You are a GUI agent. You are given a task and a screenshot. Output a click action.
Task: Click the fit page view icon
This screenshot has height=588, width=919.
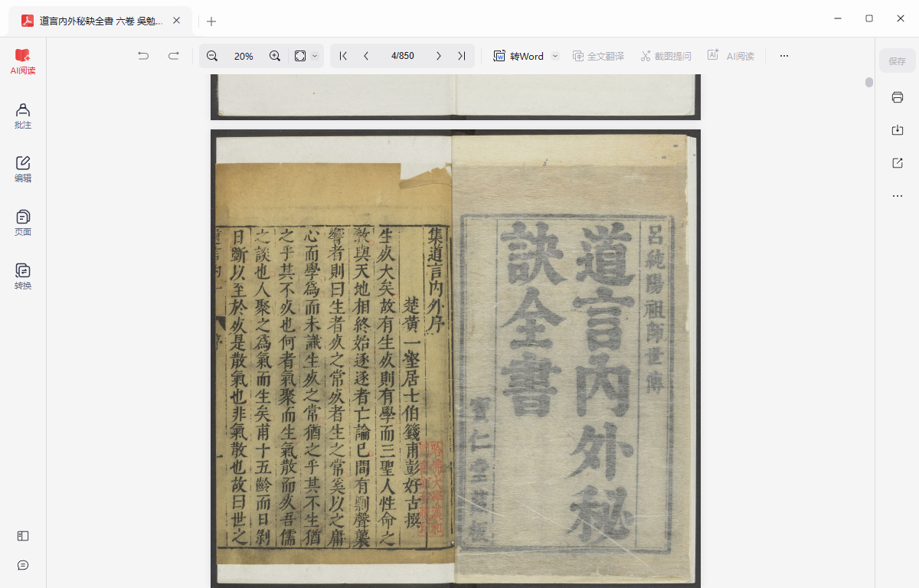point(300,56)
